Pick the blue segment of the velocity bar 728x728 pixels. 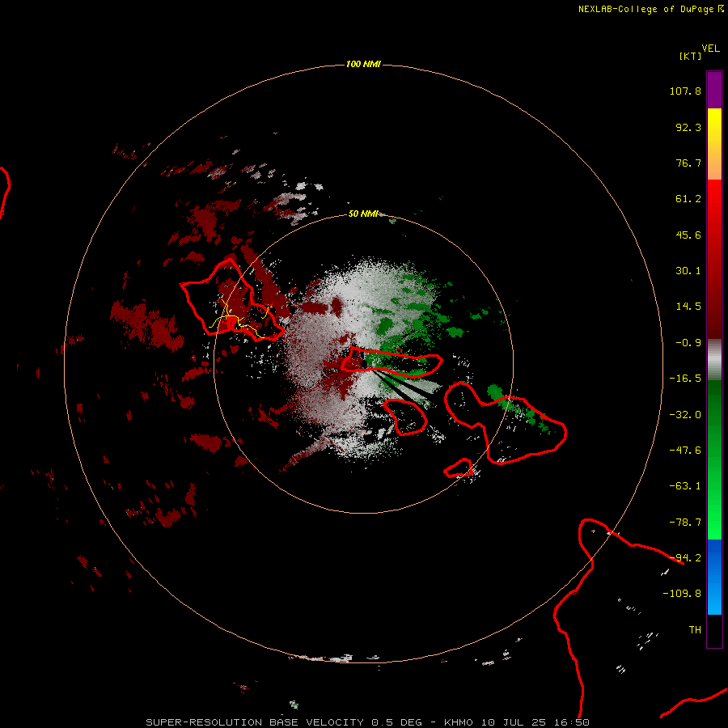click(x=714, y=577)
